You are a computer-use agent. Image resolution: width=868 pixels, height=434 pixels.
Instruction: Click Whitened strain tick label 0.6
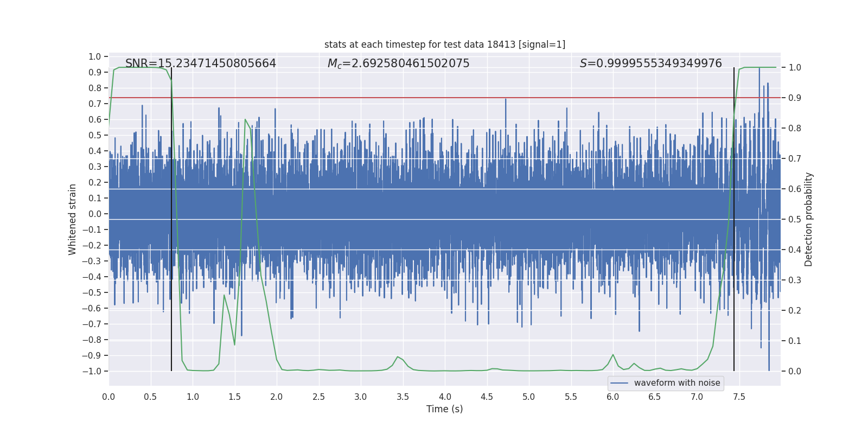point(95,119)
